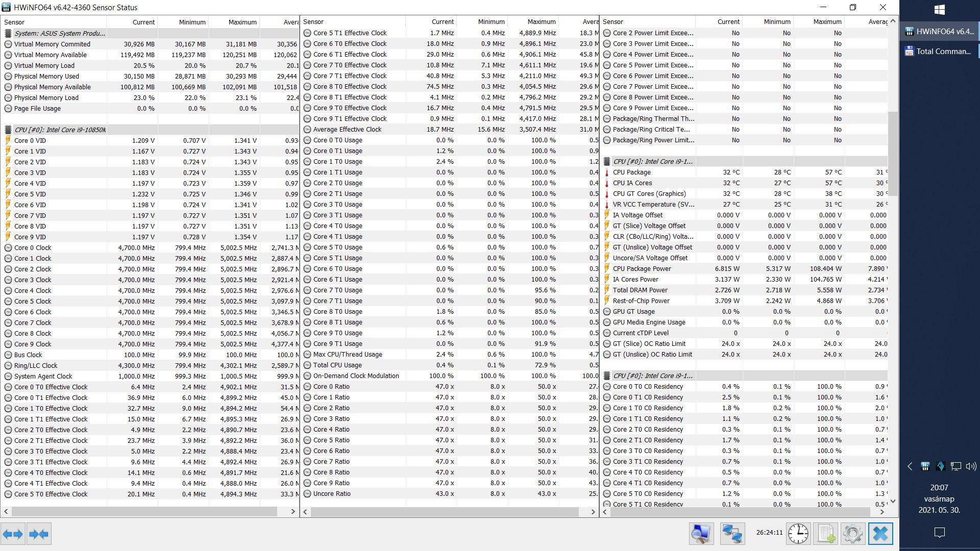Reset min/max values with the clock icon
The image size is (980, 551).
tap(798, 534)
